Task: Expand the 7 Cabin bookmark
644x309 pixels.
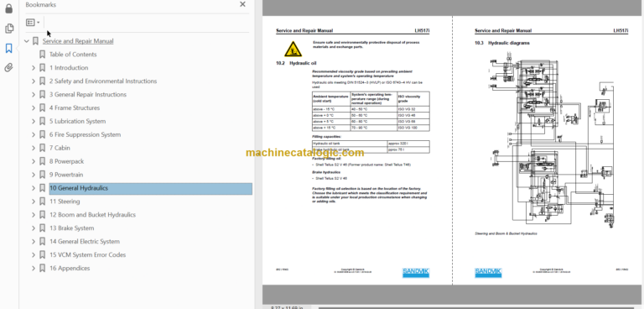Action: click(x=34, y=148)
